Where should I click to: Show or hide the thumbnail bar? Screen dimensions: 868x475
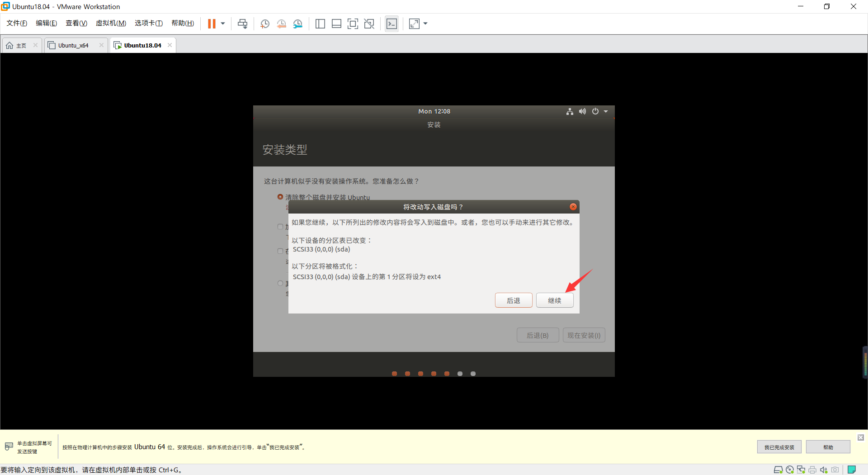(336, 24)
